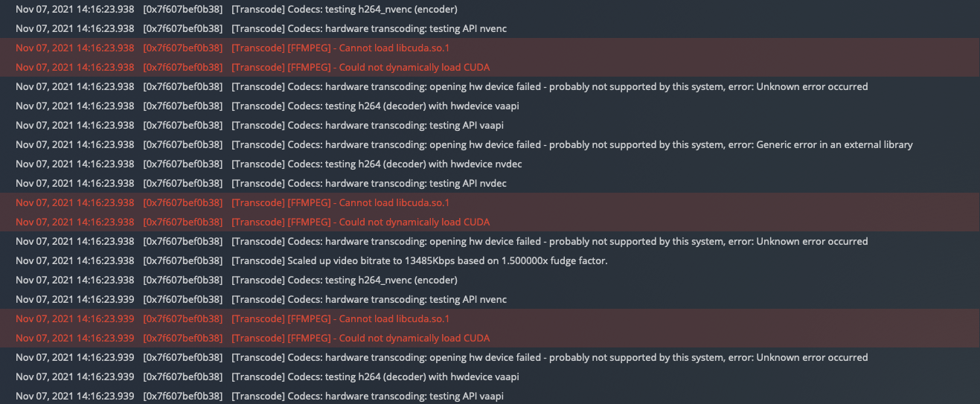This screenshot has height=404, width=980.
Task: Select the 'Unknown error occurred' line stamped 14:16:23.939
Action: (x=490, y=357)
